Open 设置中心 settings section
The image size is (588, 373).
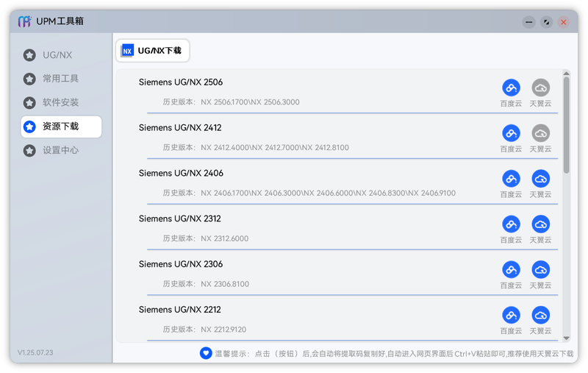pos(61,150)
